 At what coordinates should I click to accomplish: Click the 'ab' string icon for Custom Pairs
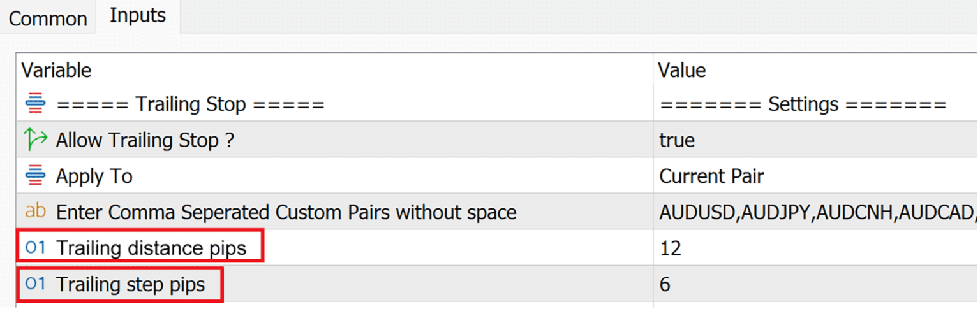coord(36,211)
